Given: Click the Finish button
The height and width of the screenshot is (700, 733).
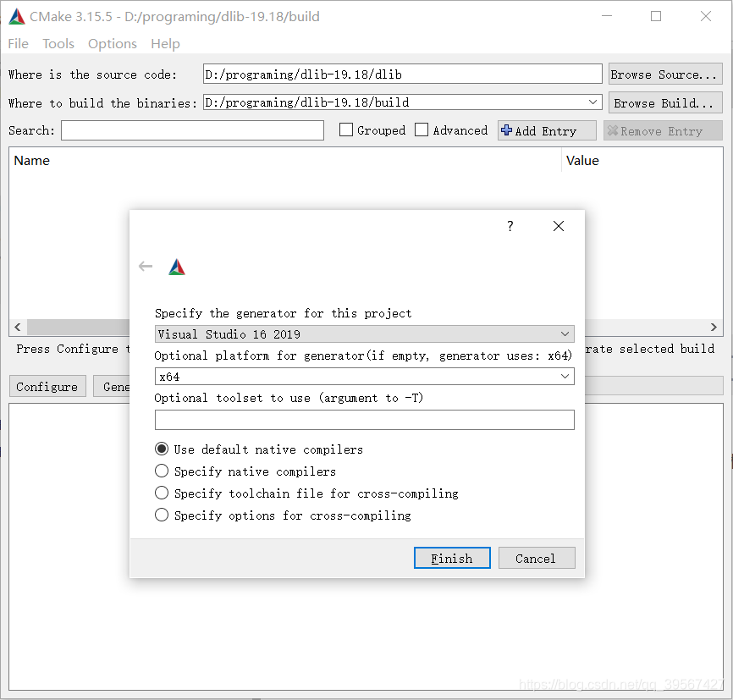Looking at the screenshot, I should click(452, 558).
